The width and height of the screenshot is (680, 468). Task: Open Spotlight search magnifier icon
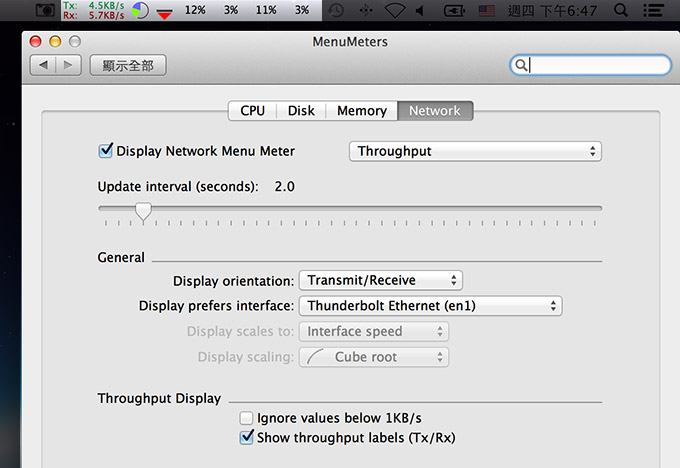pyautogui.click(x=621, y=10)
